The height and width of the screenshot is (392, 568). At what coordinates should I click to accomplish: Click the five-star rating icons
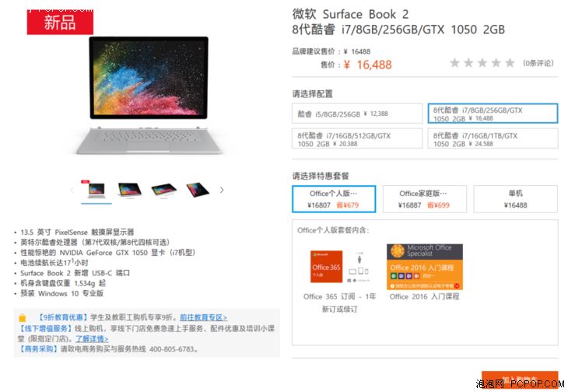[482, 63]
